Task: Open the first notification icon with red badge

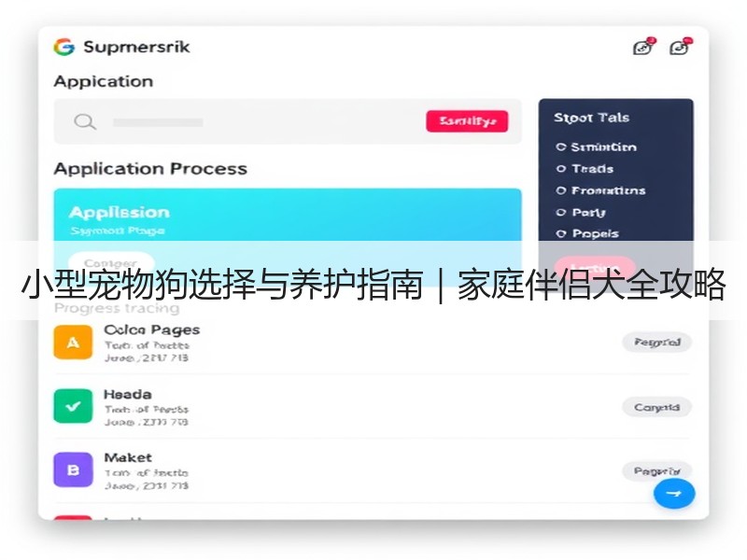Action: [643, 46]
